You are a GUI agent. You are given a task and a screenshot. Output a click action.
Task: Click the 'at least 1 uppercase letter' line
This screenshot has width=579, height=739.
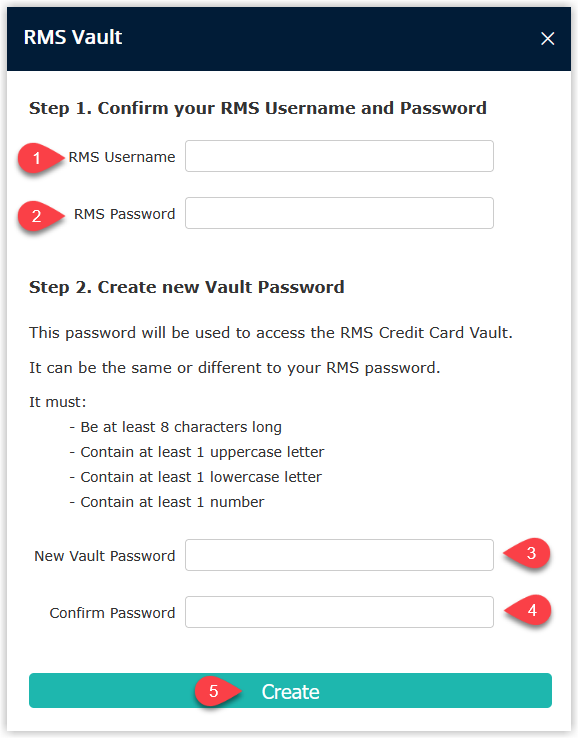tap(197, 452)
